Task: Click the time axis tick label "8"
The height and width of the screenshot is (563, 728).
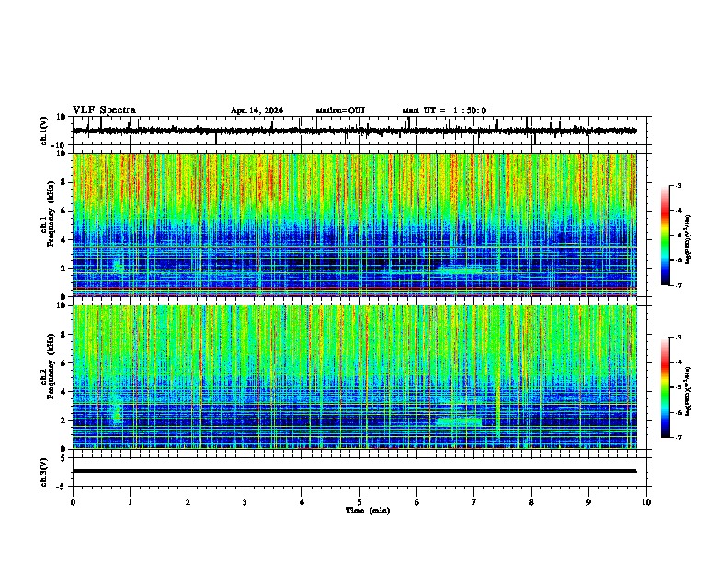Action: [531, 502]
